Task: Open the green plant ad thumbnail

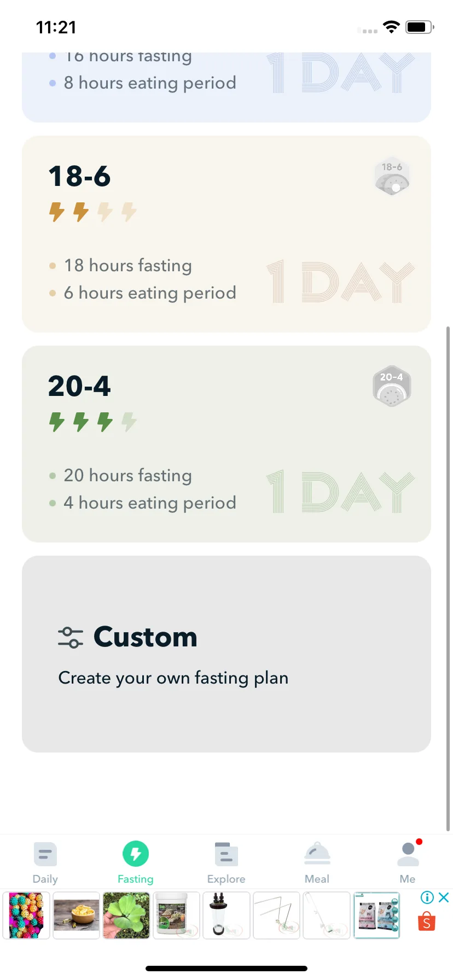Action: (126, 915)
